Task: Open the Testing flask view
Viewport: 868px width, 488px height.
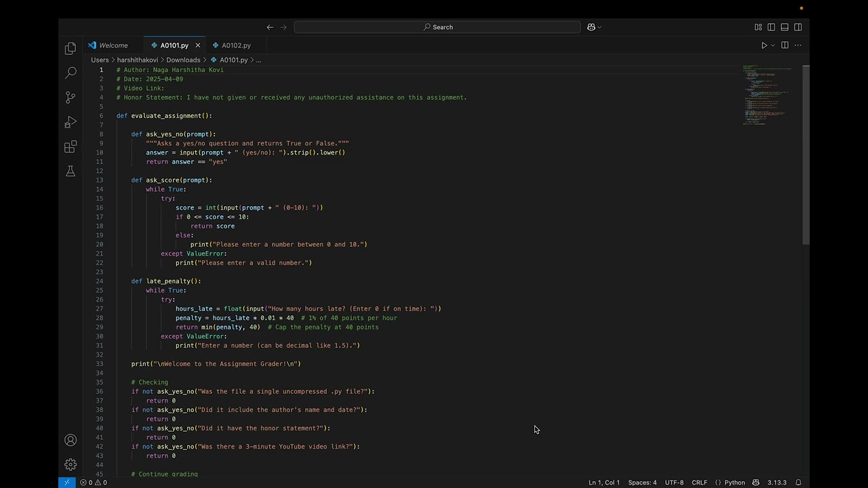Action: click(71, 171)
